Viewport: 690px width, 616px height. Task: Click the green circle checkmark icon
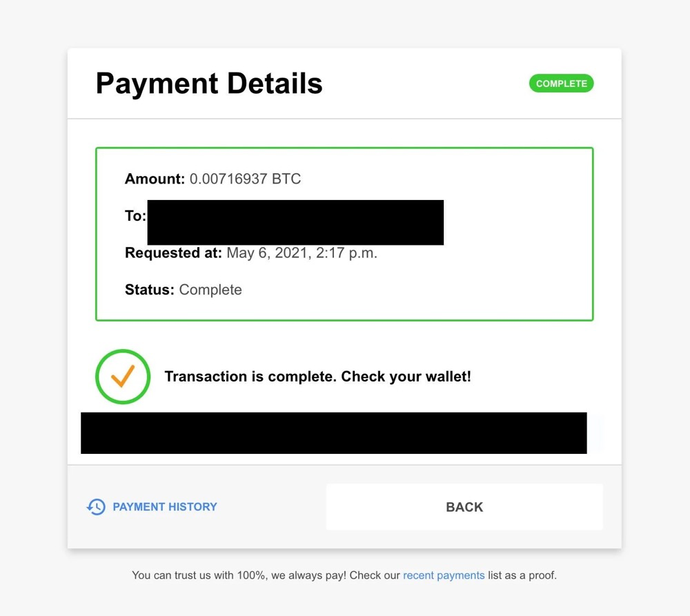point(123,377)
